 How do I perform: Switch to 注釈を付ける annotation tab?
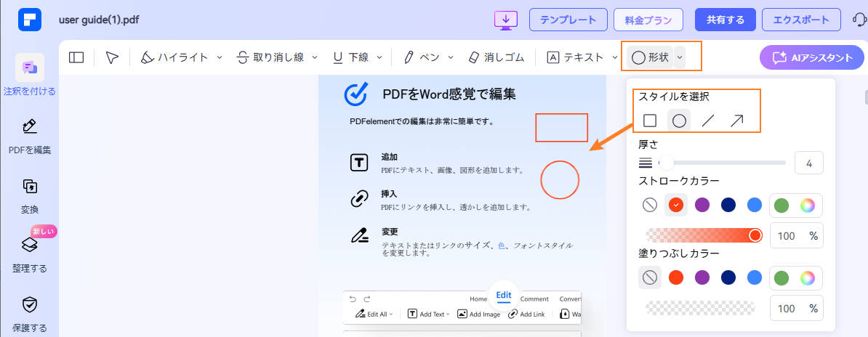pyautogui.click(x=30, y=76)
